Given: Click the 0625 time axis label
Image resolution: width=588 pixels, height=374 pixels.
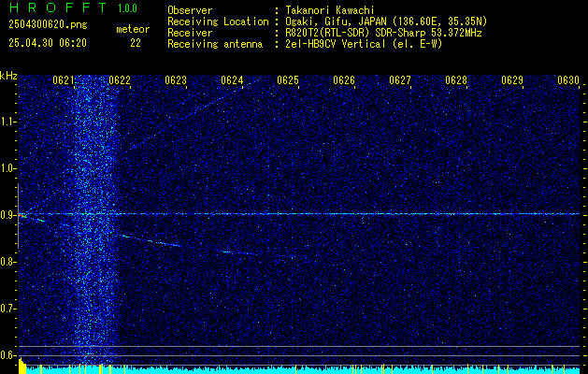Looking at the screenshot, I should (288, 80).
